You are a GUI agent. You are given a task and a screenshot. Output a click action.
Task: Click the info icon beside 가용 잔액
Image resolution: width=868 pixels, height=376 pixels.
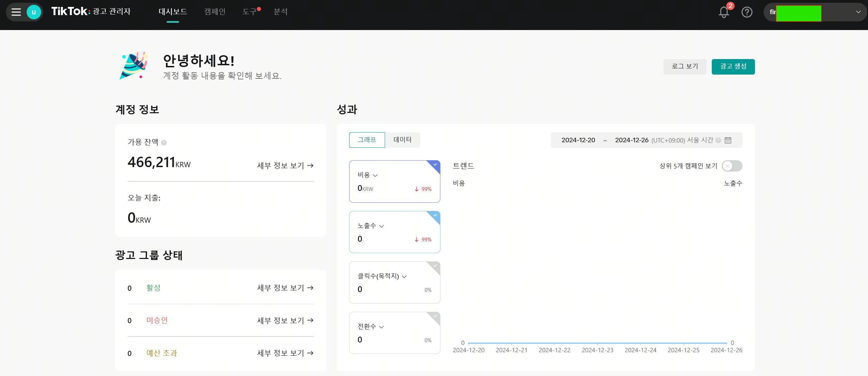[164, 143]
